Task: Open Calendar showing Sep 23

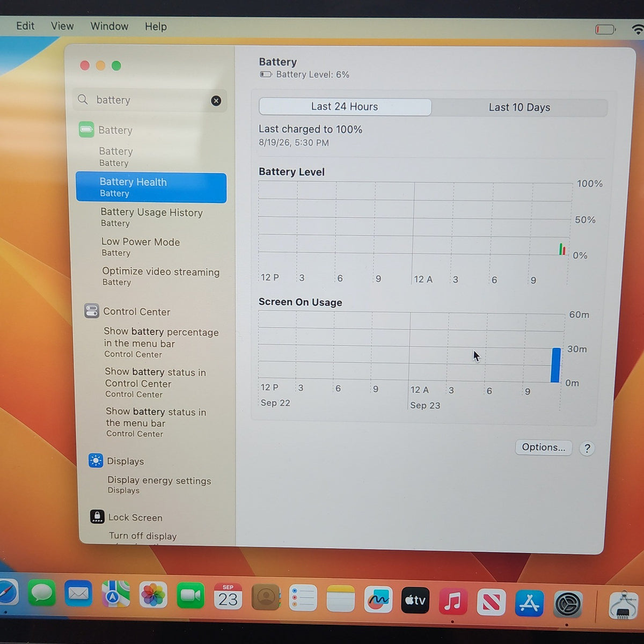Action: pos(228,596)
